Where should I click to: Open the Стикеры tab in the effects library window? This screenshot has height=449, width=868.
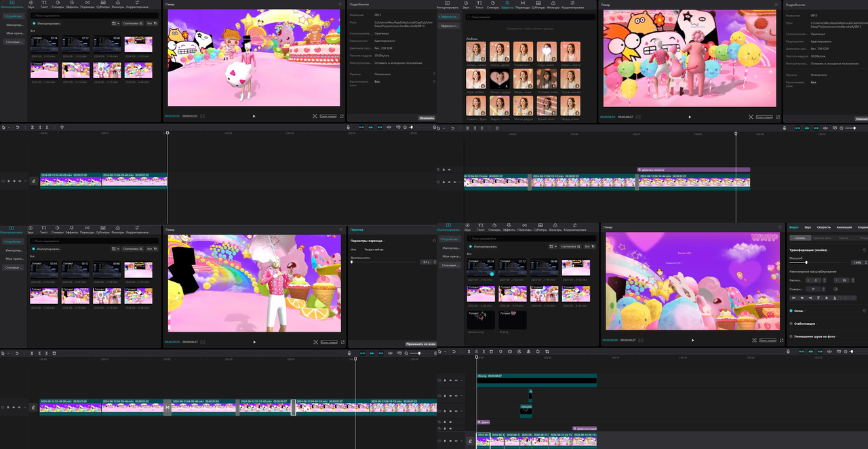[x=493, y=5]
